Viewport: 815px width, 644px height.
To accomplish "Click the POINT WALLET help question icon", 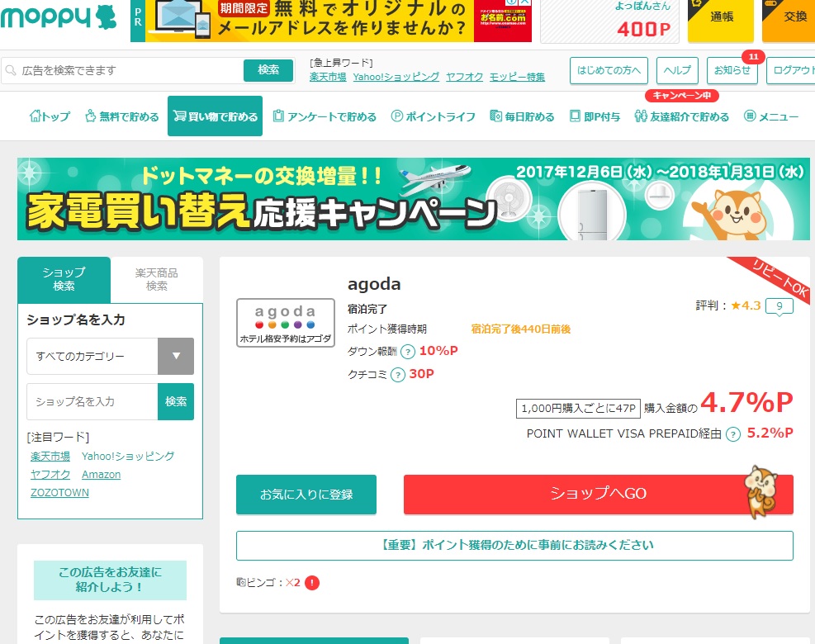I will point(733,434).
